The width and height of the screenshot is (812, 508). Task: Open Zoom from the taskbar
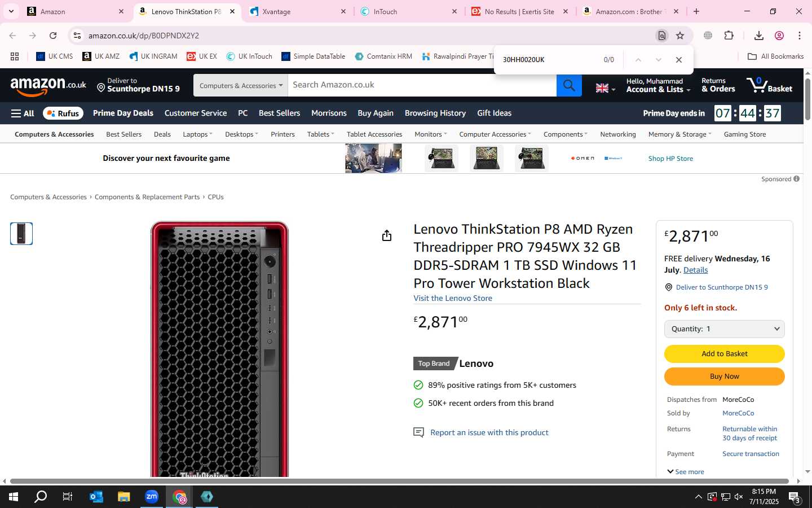[x=152, y=497]
